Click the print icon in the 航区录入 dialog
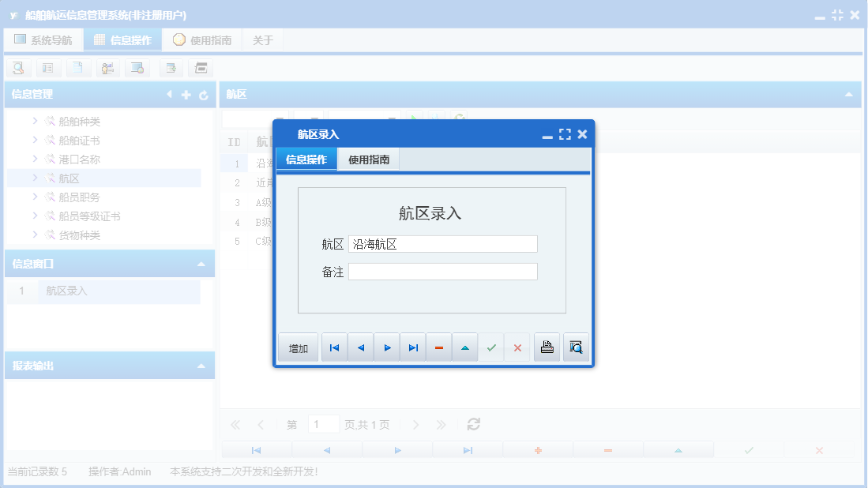This screenshot has width=868, height=488. click(546, 347)
